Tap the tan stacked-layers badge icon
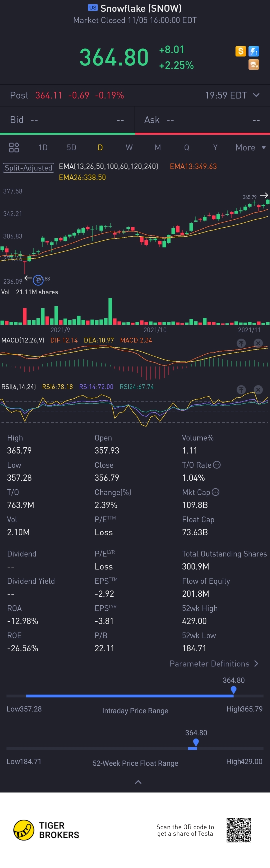 253,64
